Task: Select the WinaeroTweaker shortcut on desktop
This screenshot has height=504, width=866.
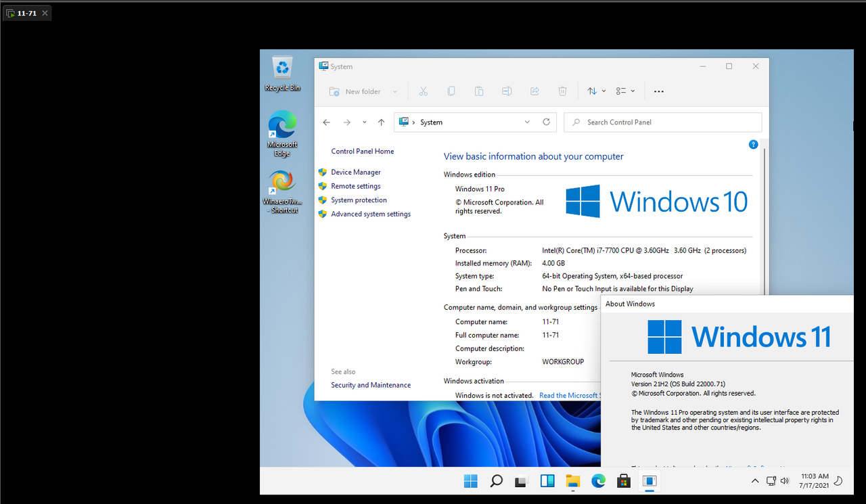Action: click(282, 191)
